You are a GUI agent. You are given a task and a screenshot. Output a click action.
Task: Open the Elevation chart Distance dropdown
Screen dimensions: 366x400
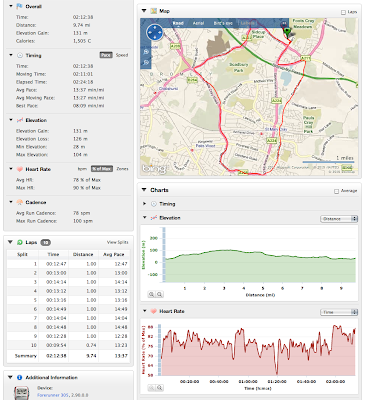pos(339,219)
